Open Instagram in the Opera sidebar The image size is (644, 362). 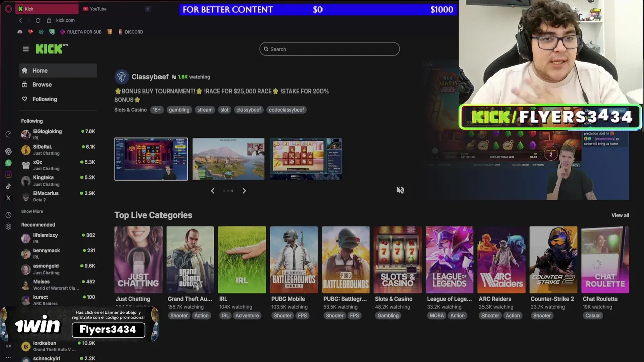[x=8, y=174]
